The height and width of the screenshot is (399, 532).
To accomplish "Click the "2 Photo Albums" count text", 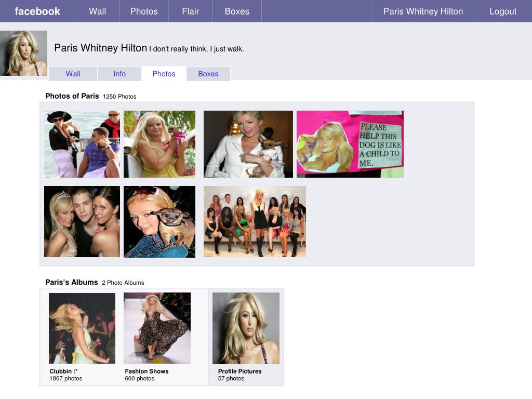I will 123,283.
